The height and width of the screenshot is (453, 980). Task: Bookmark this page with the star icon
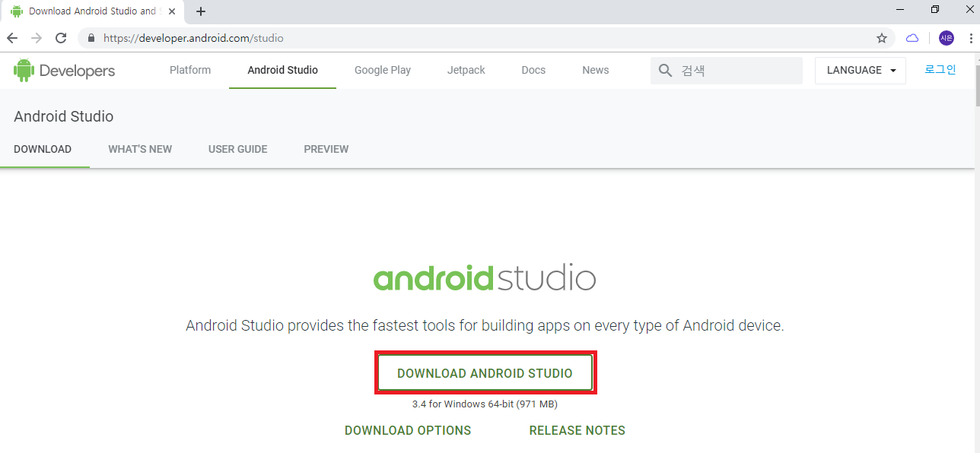(882, 38)
